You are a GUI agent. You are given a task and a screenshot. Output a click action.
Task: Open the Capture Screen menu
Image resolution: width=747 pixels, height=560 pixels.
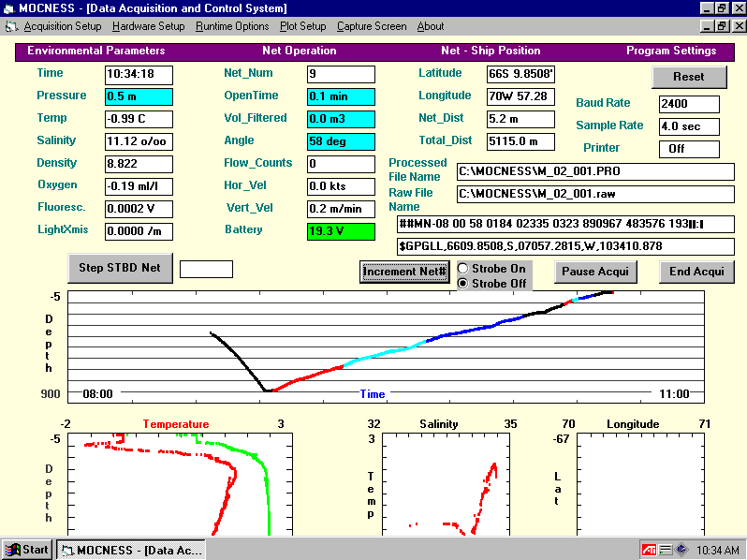372,26
